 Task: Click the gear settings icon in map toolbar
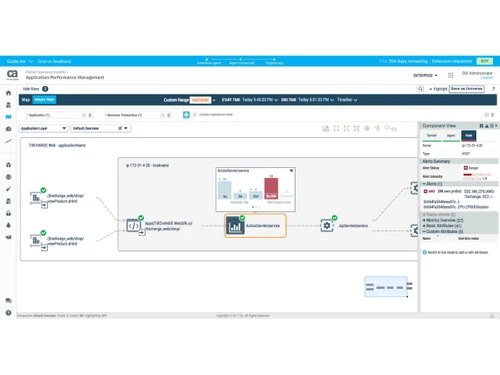pyautogui.click(x=367, y=128)
